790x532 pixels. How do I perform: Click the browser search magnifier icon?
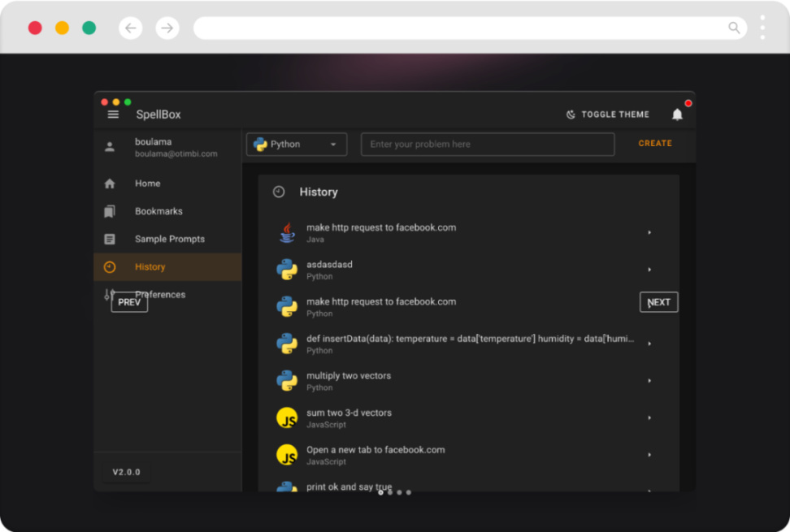pos(734,28)
